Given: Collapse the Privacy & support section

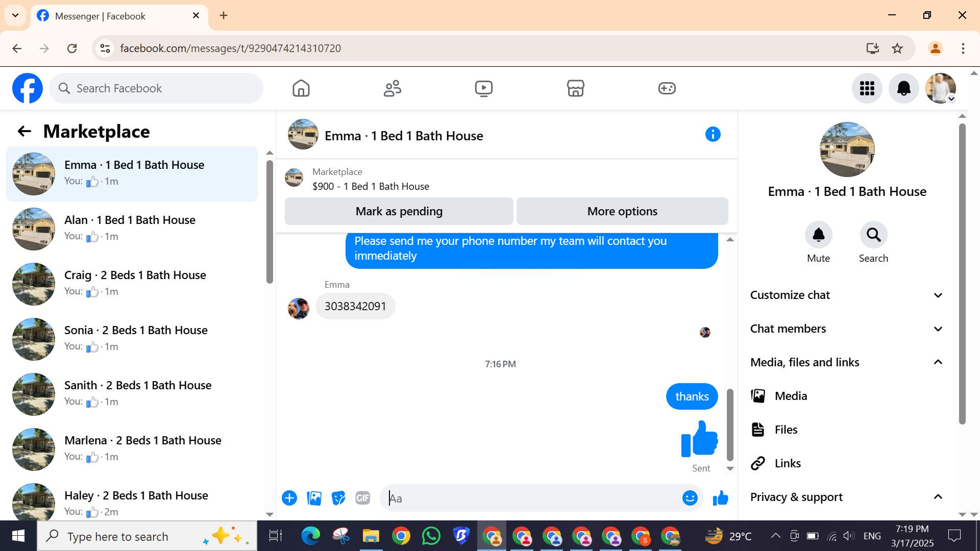Looking at the screenshot, I should coord(847,497).
